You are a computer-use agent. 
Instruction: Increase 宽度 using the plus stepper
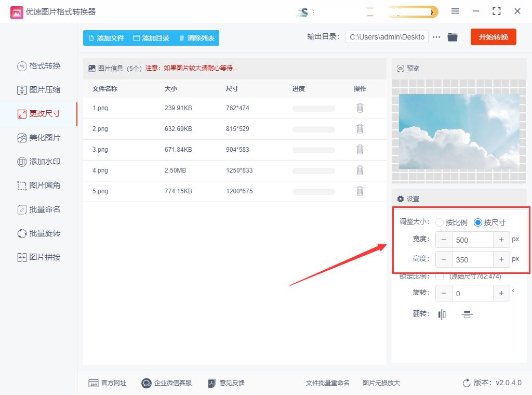click(501, 240)
